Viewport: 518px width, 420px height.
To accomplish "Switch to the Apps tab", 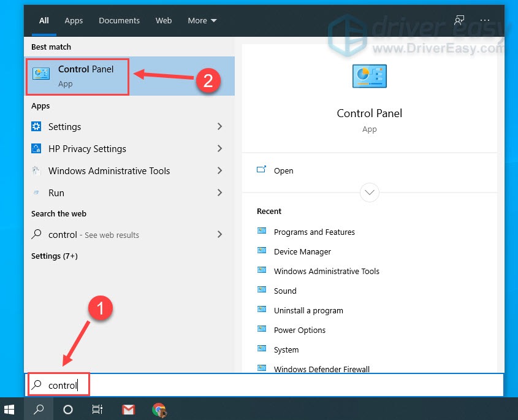I will (x=74, y=20).
